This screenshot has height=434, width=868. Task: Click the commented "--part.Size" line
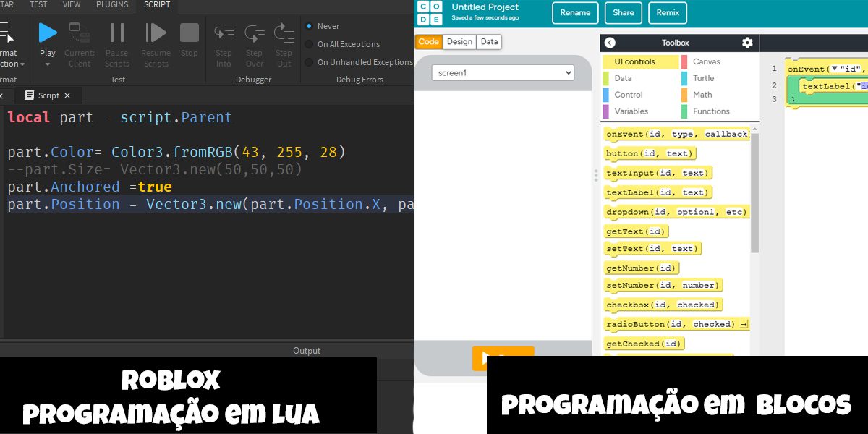tap(155, 169)
